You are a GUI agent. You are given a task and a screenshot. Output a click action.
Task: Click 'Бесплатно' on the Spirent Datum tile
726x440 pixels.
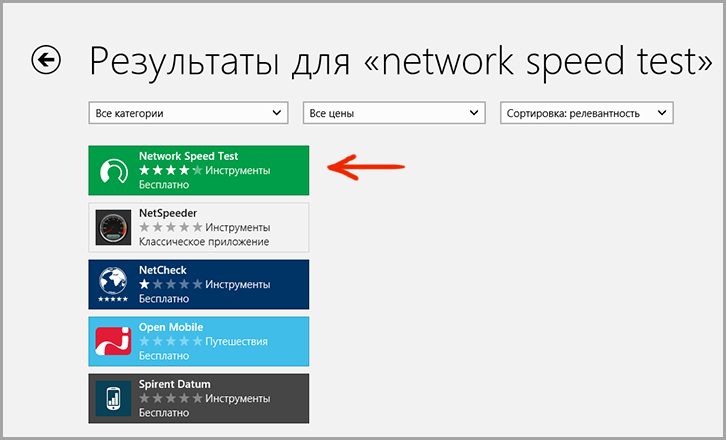164,413
